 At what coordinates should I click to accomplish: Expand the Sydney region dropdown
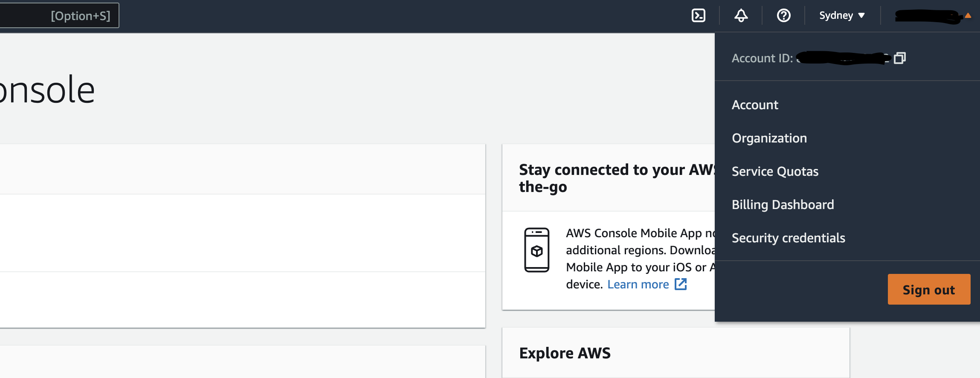(x=842, y=16)
